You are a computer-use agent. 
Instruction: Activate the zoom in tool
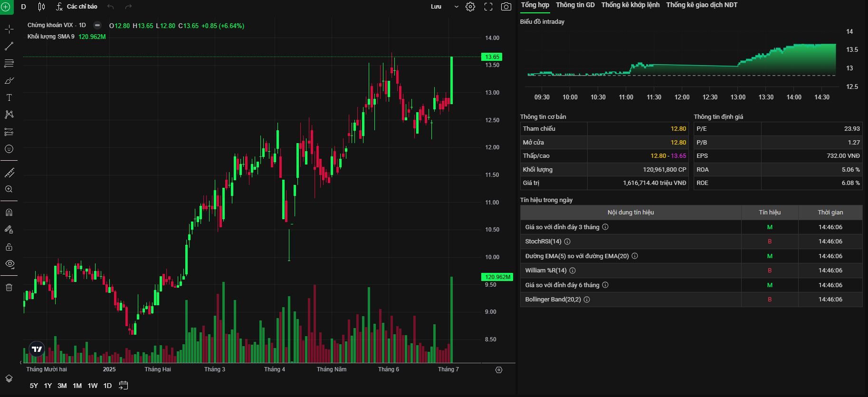point(9,189)
